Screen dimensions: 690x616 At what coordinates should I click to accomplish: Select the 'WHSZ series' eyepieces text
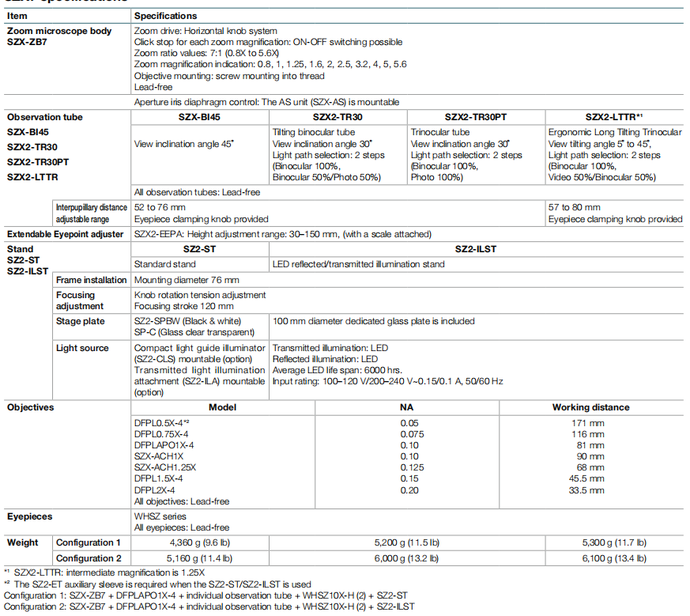point(160,516)
